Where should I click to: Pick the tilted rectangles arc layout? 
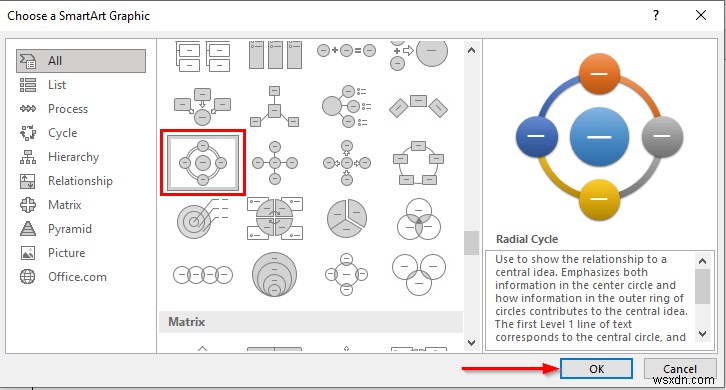click(419, 107)
